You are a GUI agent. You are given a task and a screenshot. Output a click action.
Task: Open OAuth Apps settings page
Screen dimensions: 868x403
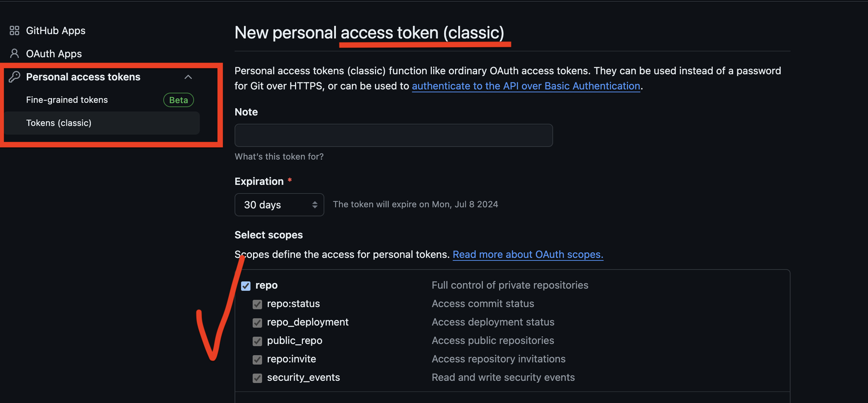coord(54,54)
